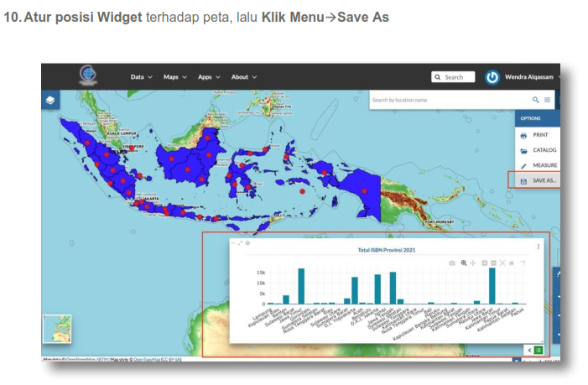588x385 pixels.
Task: Expand the Apps dropdown menu
Action: click(x=209, y=77)
